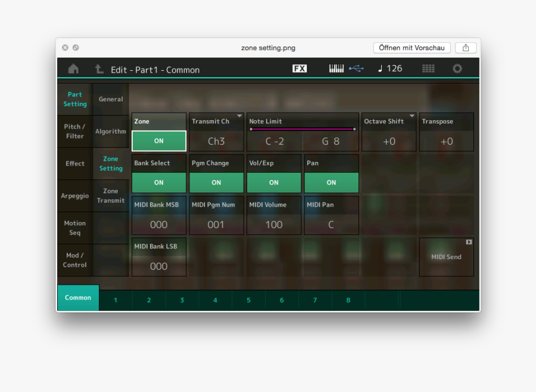The image size is (536, 392).
Task: Switch to the Pitch / Filter tab
Action: (75, 132)
